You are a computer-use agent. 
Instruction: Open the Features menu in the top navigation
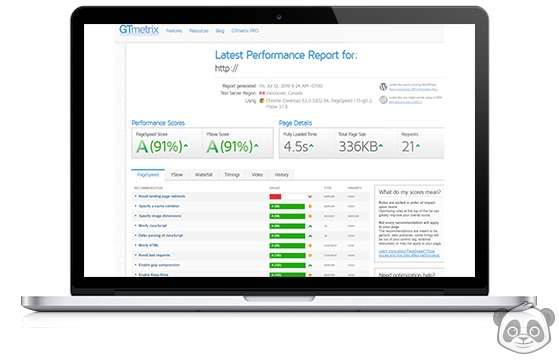pyautogui.click(x=174, y=31)
